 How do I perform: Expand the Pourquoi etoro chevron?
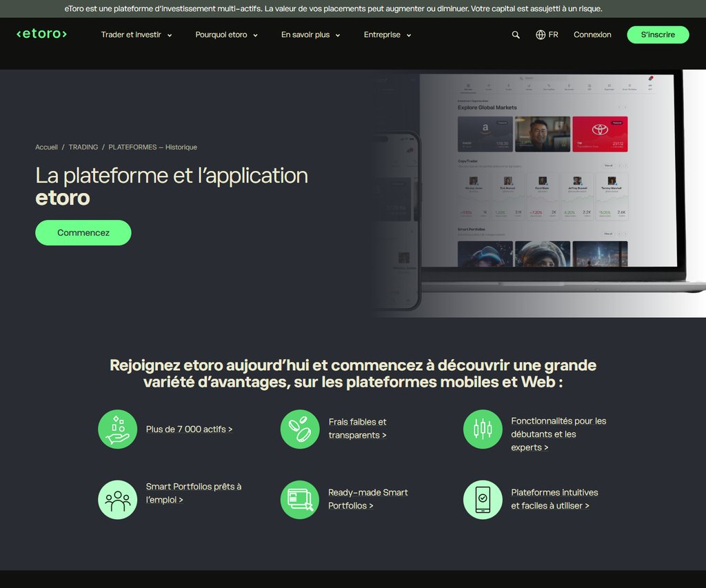pos(255,36)
